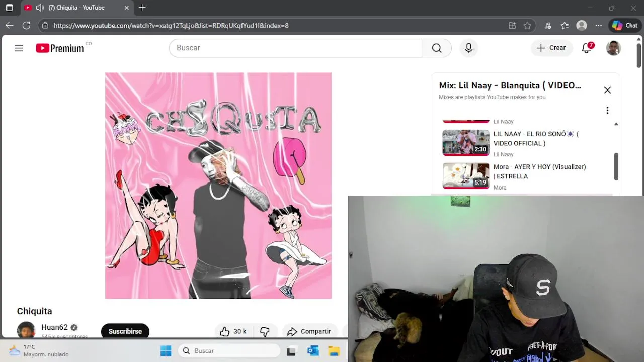Viewport: 644px width, 362px height.
Task: Click the YouTube search magnifier button
Action: point(437,48)
